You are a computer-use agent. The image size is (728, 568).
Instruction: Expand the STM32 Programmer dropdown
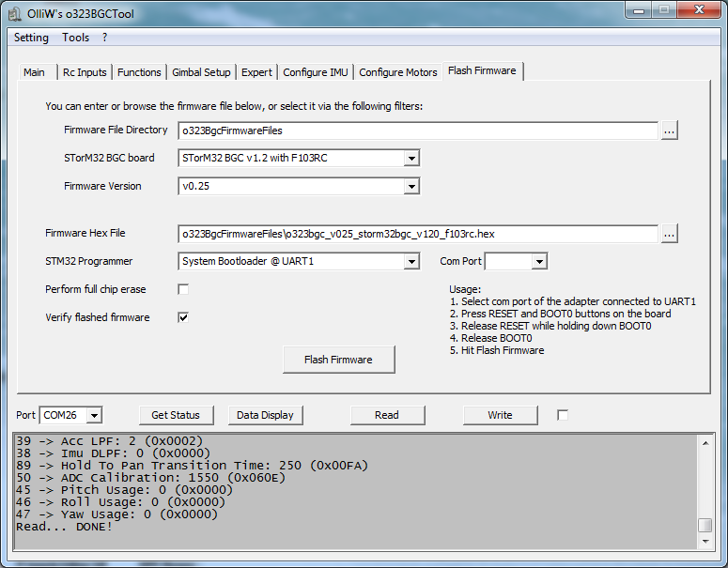(x=410, y=261)
